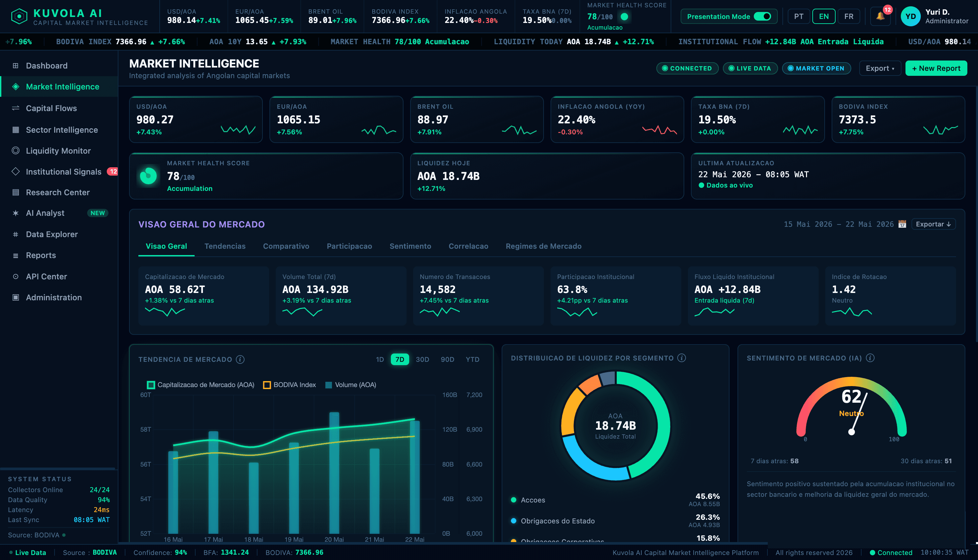Toggle the Presentation Mode switch

(x=762, y=17)
